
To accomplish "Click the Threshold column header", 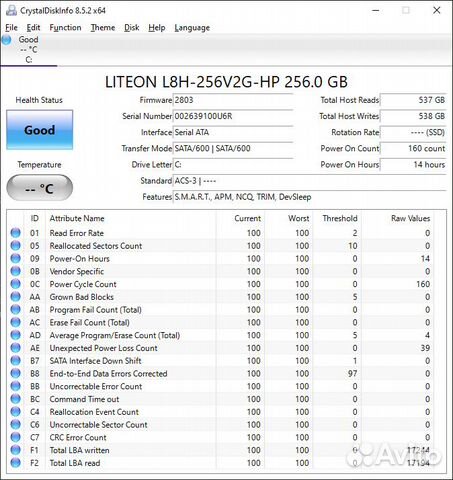I will (340, 218).
